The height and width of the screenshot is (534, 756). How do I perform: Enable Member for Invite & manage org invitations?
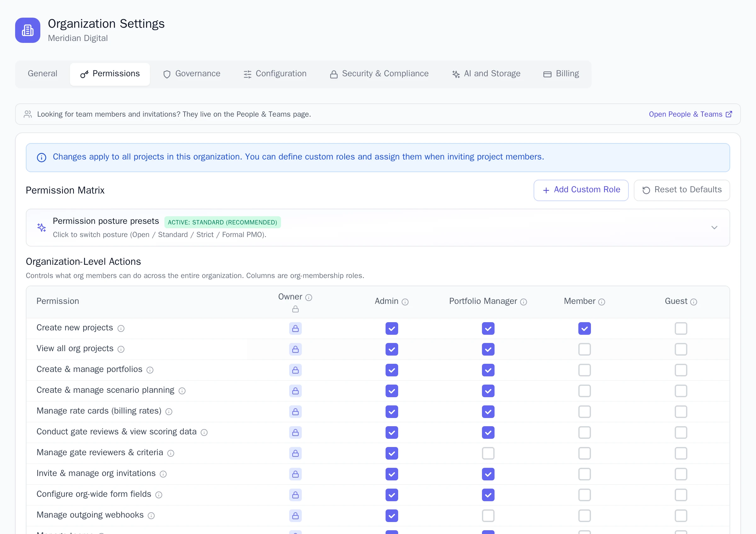click(584, 474)
